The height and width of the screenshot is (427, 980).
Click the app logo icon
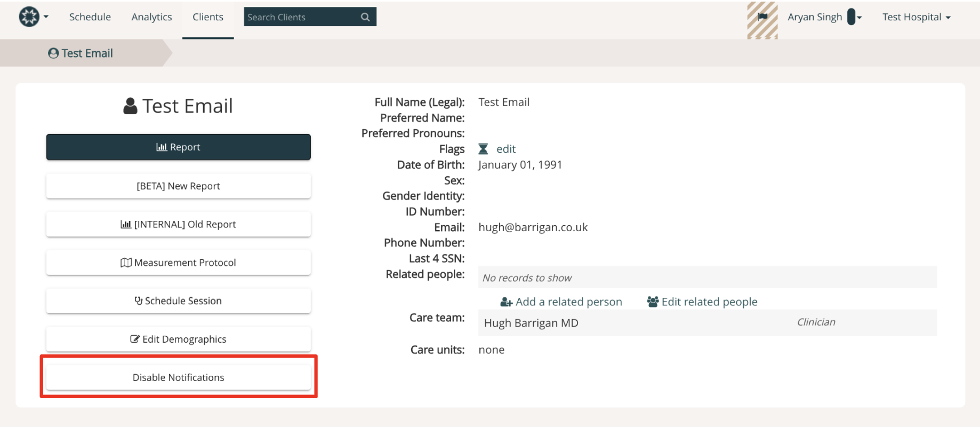[29, 17]
